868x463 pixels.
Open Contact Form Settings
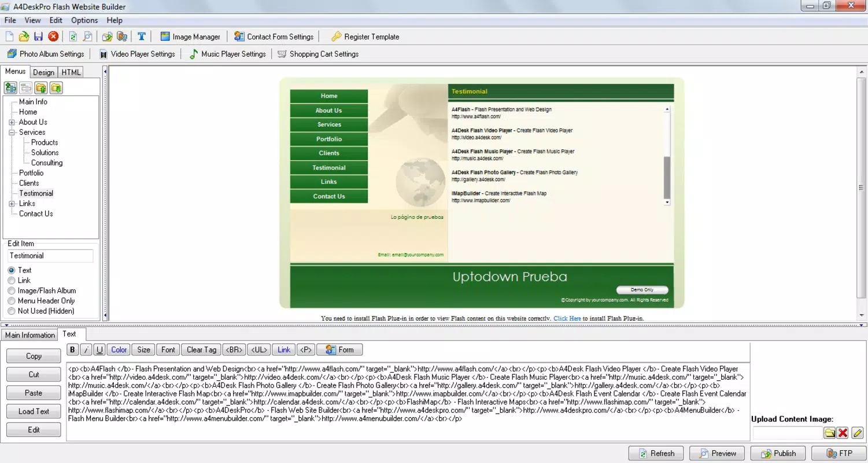click(274, 36)
